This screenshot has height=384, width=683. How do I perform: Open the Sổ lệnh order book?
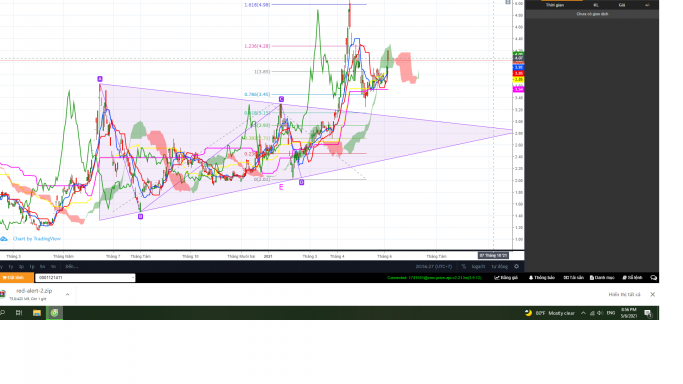(632, 277)
